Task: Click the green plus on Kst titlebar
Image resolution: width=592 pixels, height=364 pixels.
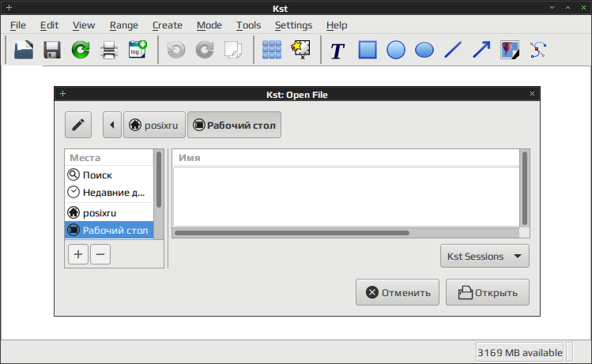Action: pos(9,8)
